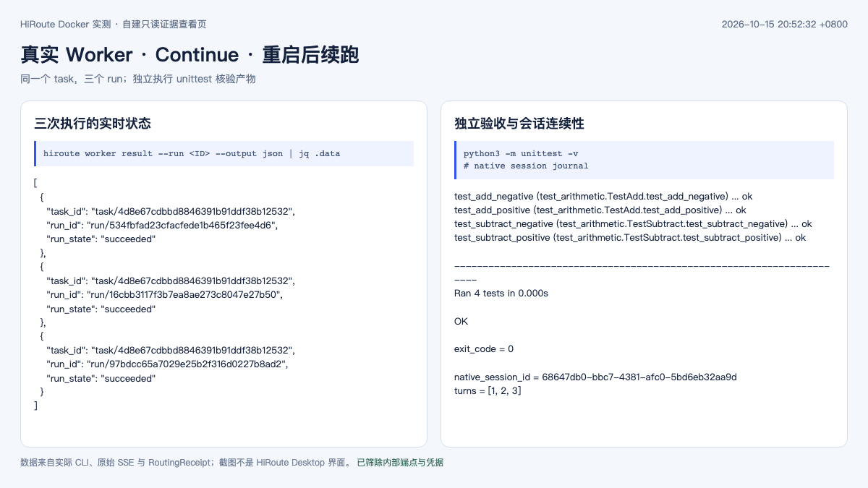Click the run_id line 'run/97bdcc65a7029e25b2f316d0227b8ad2'
Screen dimensions: 868x488
point(167,364)
